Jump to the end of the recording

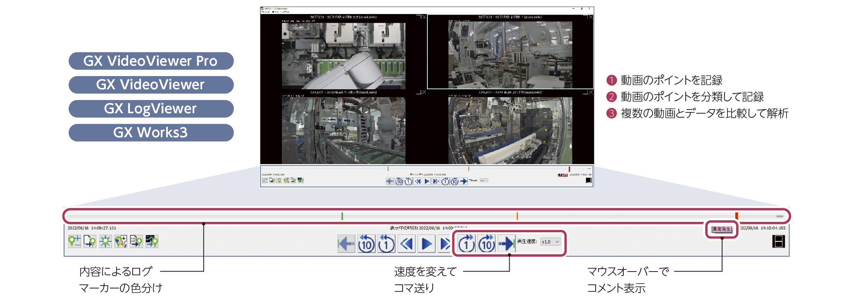506,244
